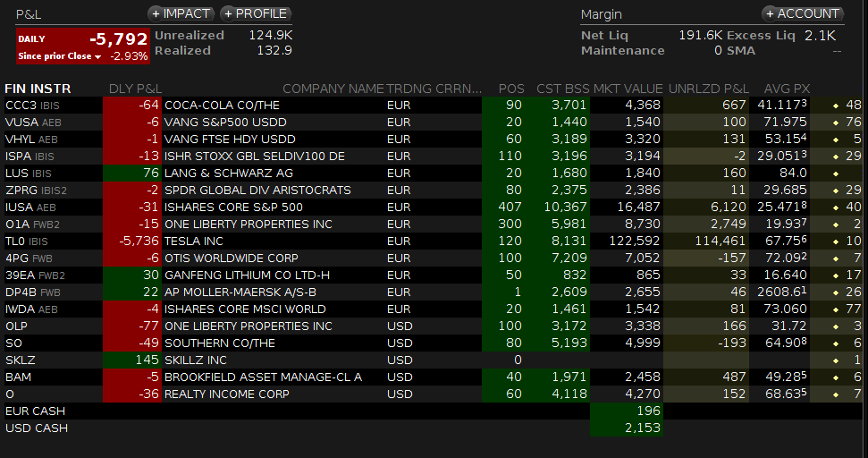Click the yellow diamond in VUSA row
868x458 pixels.
click(x=835, y=123)
